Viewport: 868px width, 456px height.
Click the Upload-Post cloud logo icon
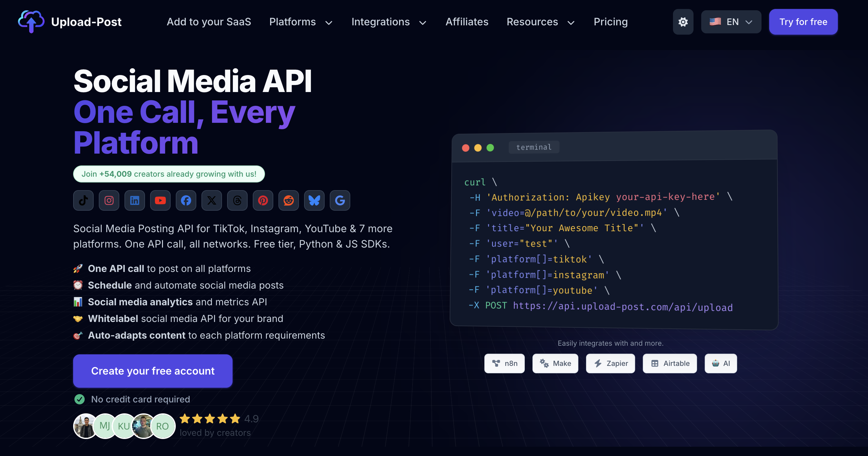(x=31, y=21)
